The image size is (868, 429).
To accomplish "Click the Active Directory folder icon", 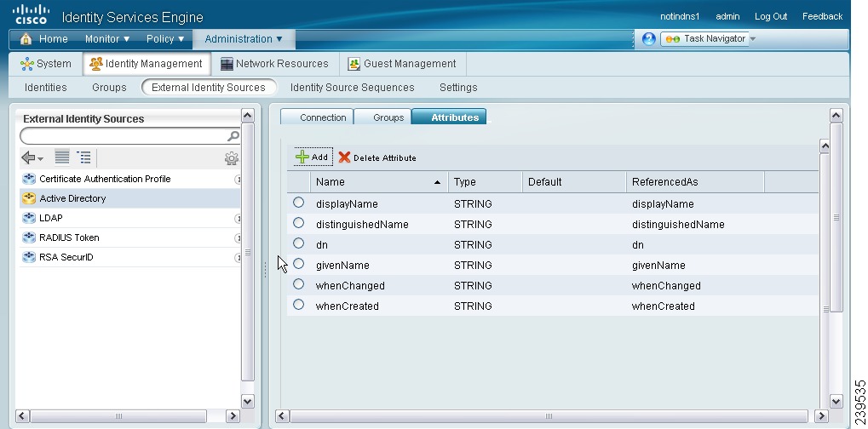I will [29, 198].
